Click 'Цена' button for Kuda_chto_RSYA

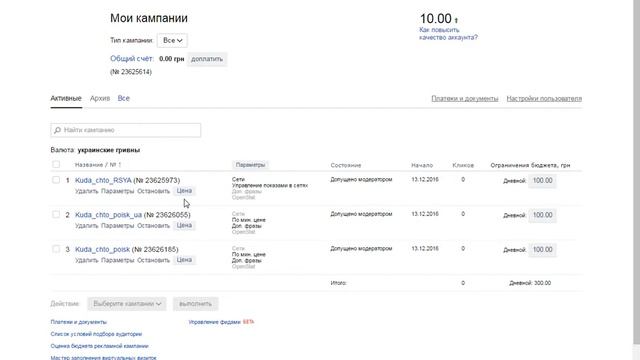point(184,191)
